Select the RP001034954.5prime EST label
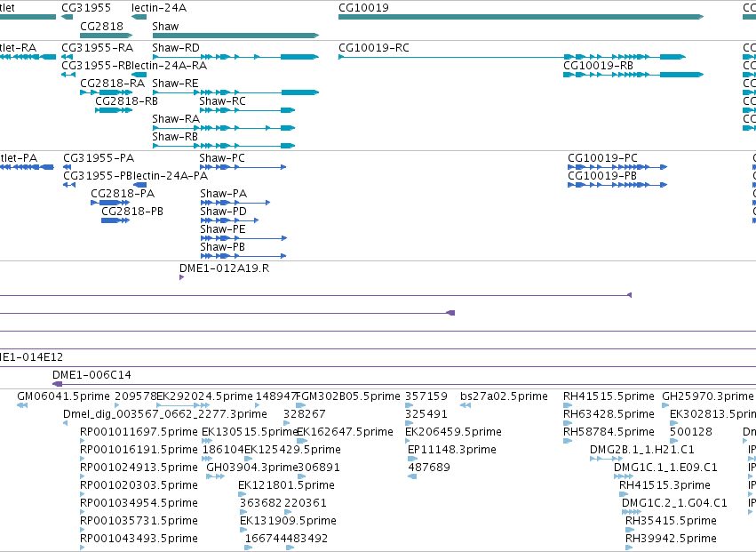 (139, 503)
